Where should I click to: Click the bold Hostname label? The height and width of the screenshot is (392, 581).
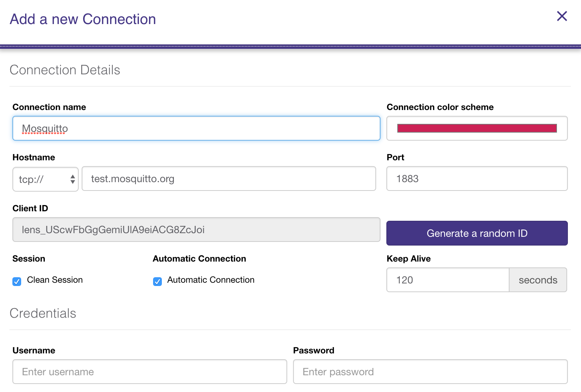tap(34, 157)
